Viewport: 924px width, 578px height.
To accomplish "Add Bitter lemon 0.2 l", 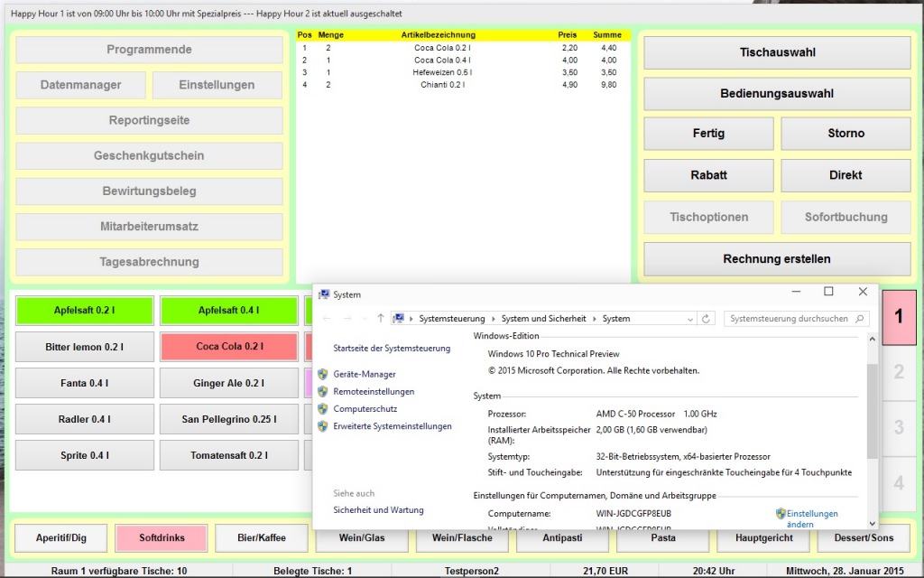I will click(84, 347).
